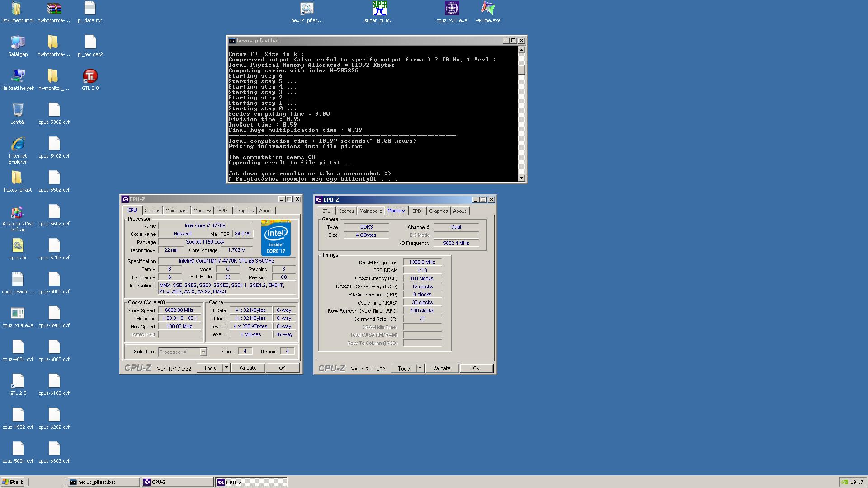Image resolution: width=868 pixels, height=488 pixels.
Task: Click hexus_pifast.bat console title bar icon
Action: point(232,41)
